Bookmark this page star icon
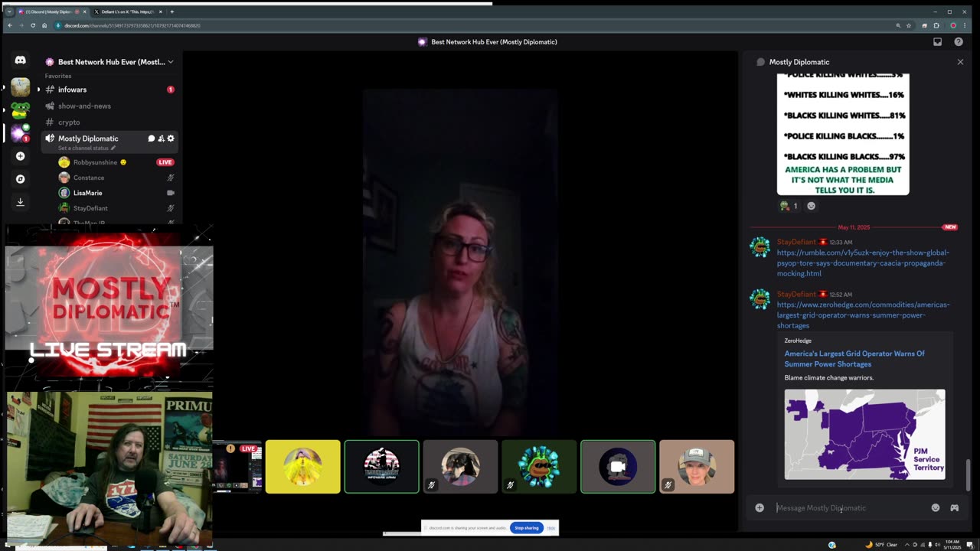 (x=909, y=25)
